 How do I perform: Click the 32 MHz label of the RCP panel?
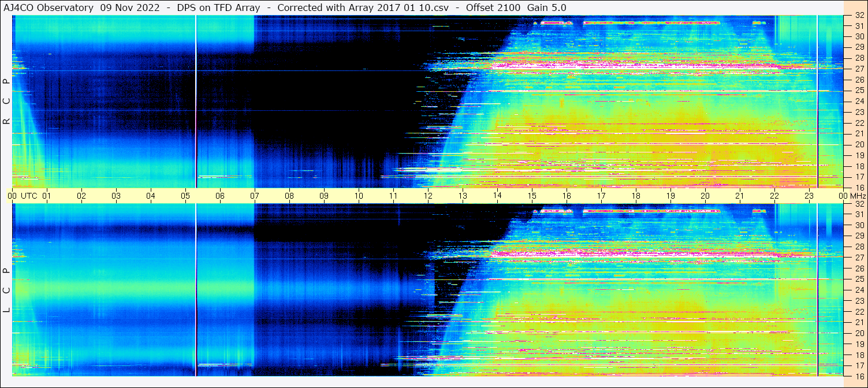click(x=859, y=16)
